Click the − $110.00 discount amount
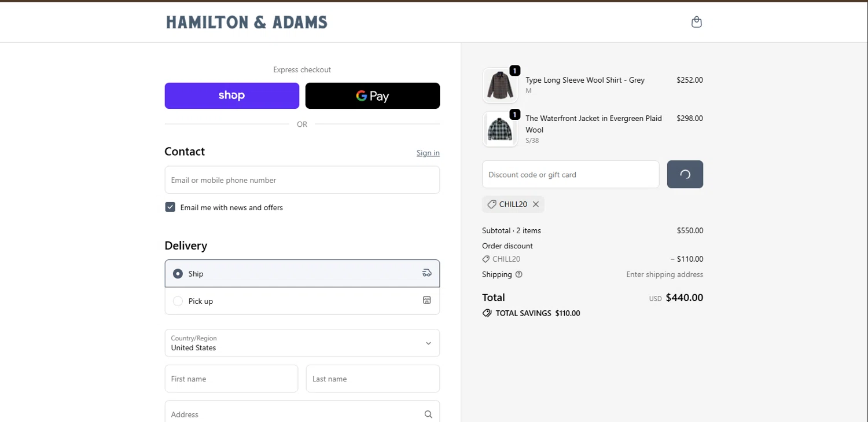868x422 pixels. tap(687, 259)
